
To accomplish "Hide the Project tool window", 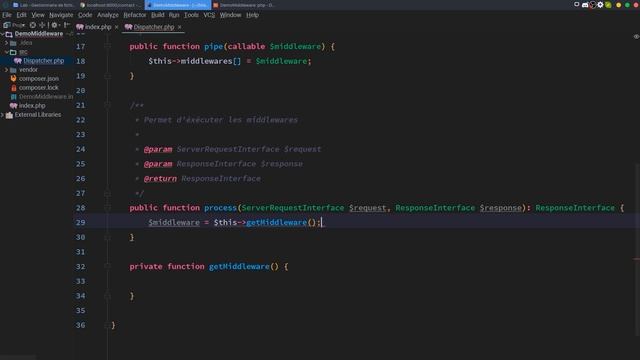I will click(x=67, y=25).
